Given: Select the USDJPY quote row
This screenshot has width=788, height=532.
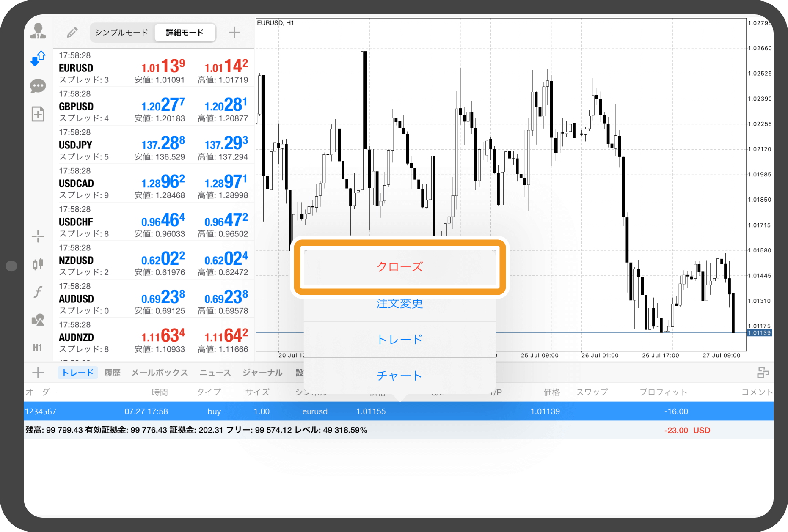Looking at the screenshot, I should click(154, 145).
